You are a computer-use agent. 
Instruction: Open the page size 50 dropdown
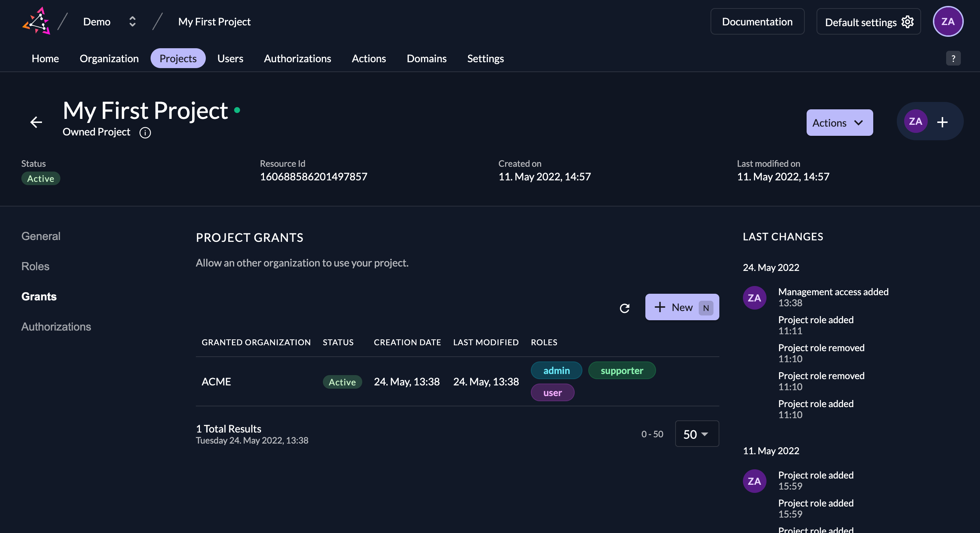point(697,434)
